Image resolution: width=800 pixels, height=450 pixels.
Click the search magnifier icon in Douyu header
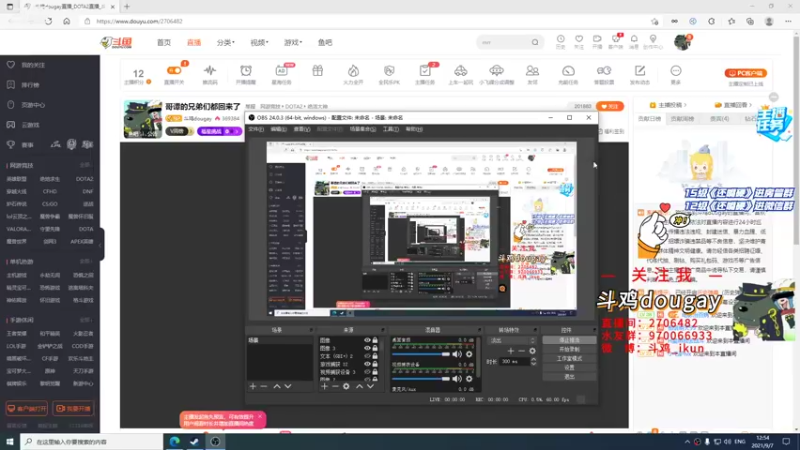(535, 42)
